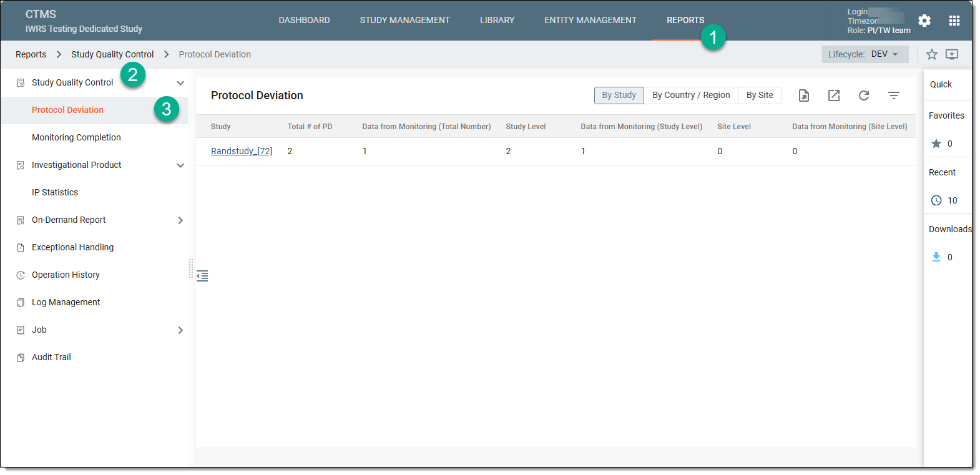
Task: Expand the On-Demand Report chevron
Action: coord(180,220)
